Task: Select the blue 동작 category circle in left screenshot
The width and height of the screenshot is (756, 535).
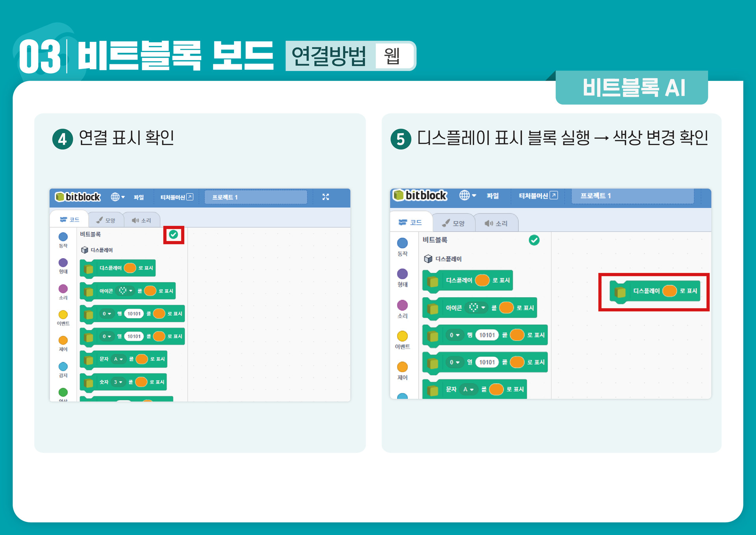Action: pos(63,237)
